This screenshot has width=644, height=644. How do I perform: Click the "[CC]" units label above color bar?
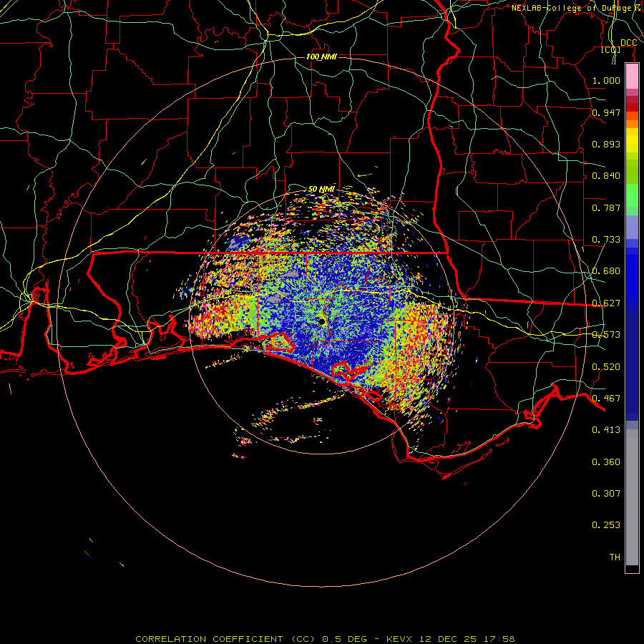click(611, 49)
